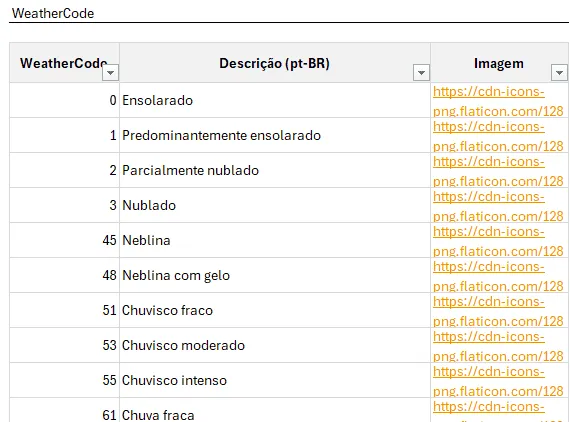
Task: Open the flaticon link for Ensolarado
Action: (498, 101)
